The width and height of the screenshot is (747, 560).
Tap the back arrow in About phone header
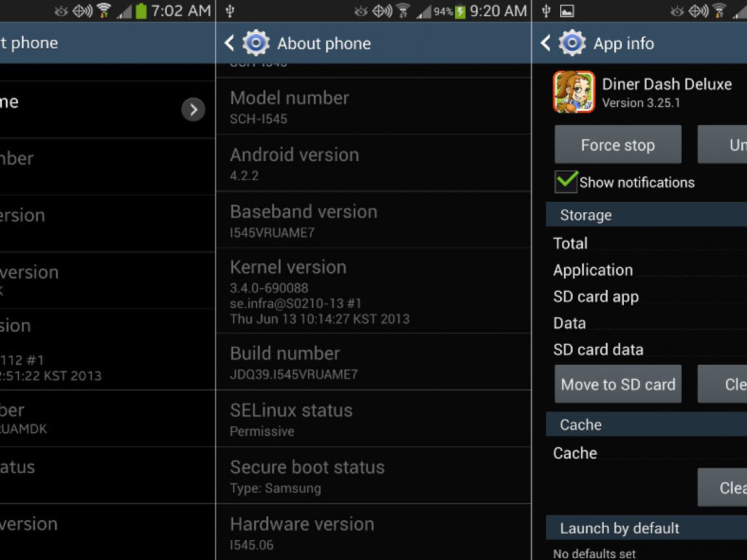point(229,43)
